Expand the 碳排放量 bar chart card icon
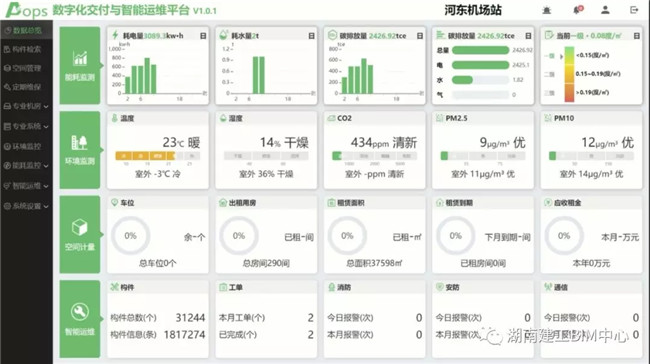Viewport: 650px width, 364px height. point(420,36)
